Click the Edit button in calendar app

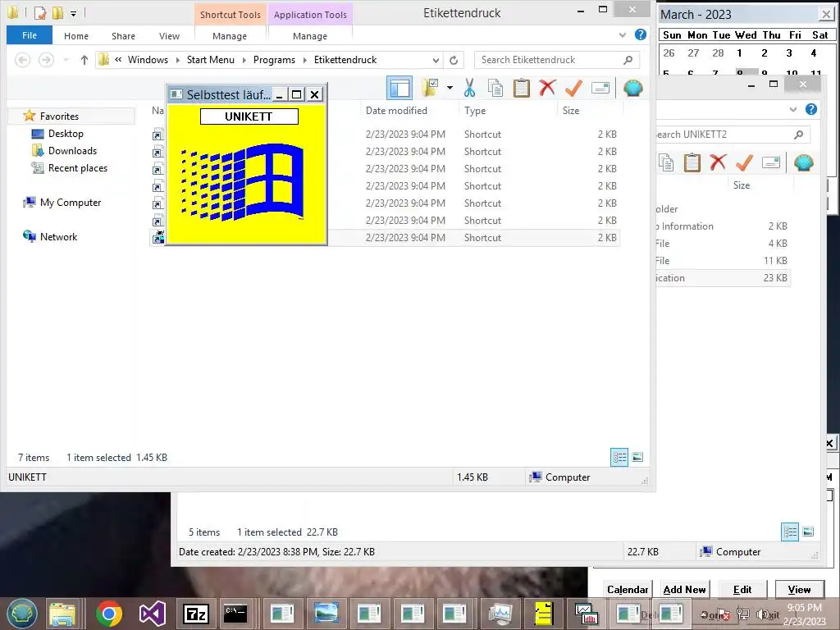(x=742, y=589)
